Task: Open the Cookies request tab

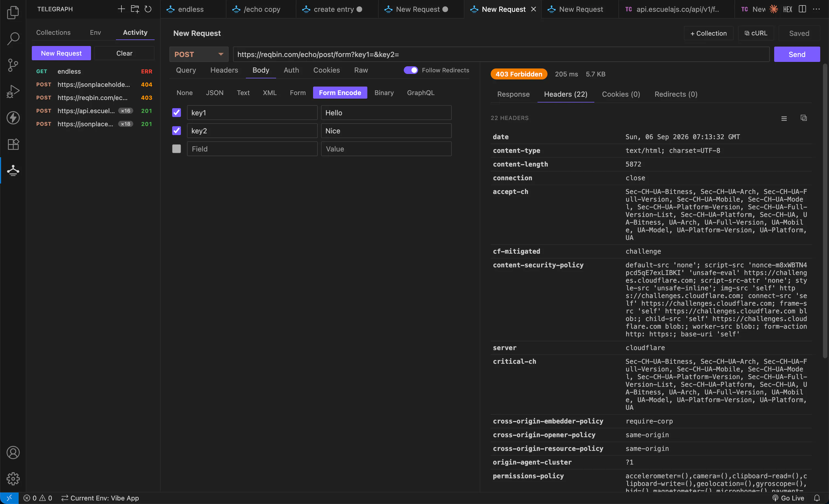Action: click(326, 70)
